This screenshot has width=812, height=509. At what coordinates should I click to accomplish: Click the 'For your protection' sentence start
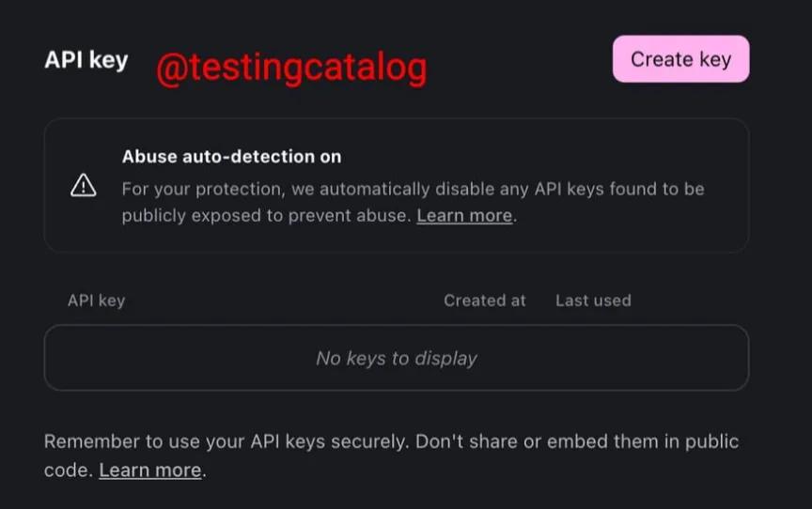click(189, 189)
